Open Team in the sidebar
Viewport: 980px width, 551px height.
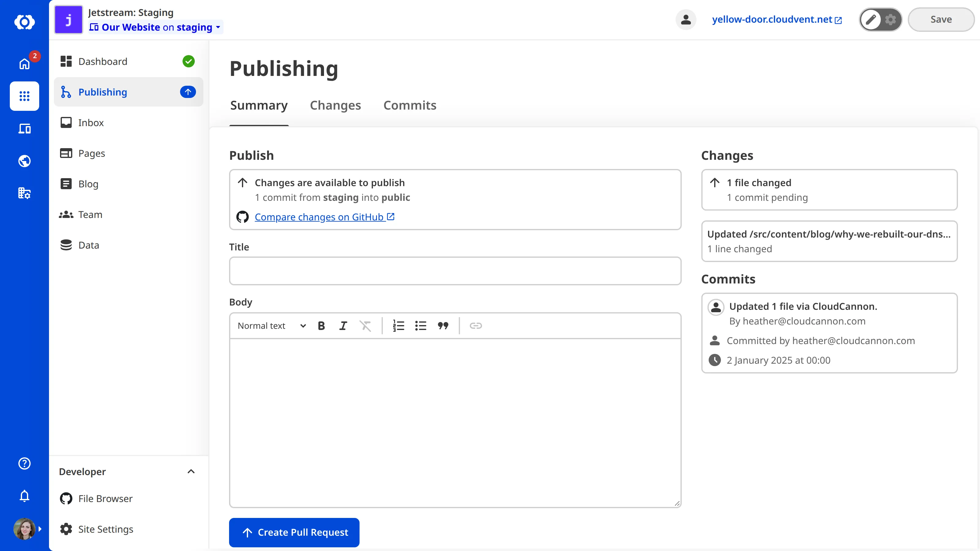pyautogui.click(x=128, y=215)
